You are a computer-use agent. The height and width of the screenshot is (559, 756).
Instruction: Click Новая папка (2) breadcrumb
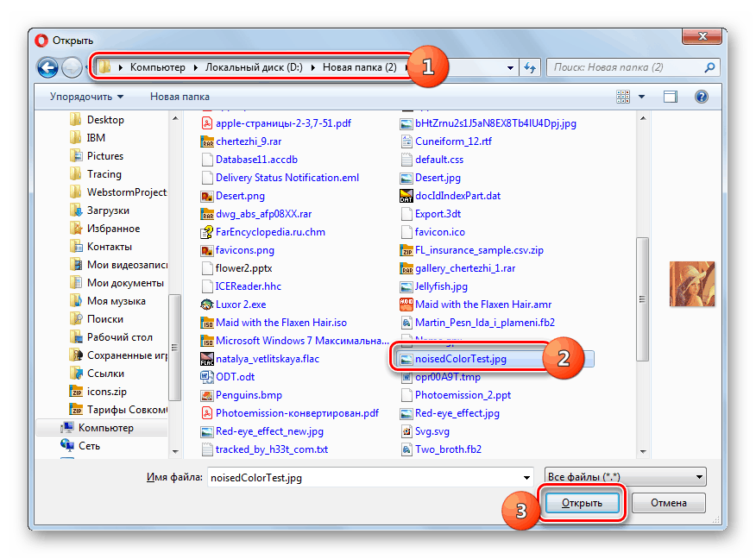(360, 67)
